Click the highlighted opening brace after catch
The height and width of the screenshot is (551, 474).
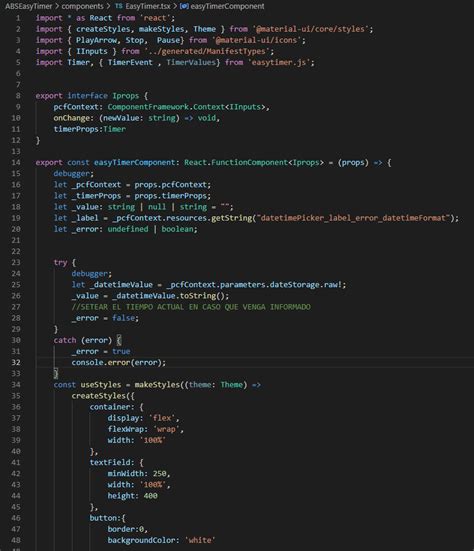[x=119, y=340]
